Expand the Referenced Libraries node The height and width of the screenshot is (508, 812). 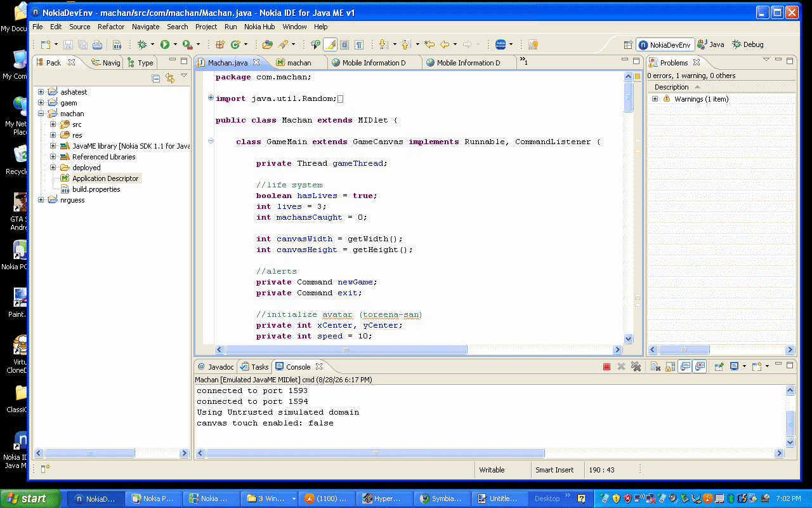(x=53, y=157)
